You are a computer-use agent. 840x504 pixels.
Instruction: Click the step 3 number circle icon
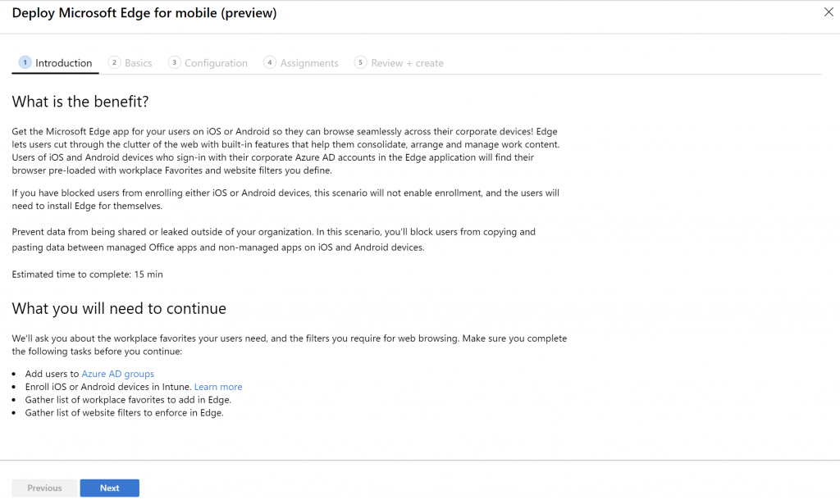[x=174, y=62]
